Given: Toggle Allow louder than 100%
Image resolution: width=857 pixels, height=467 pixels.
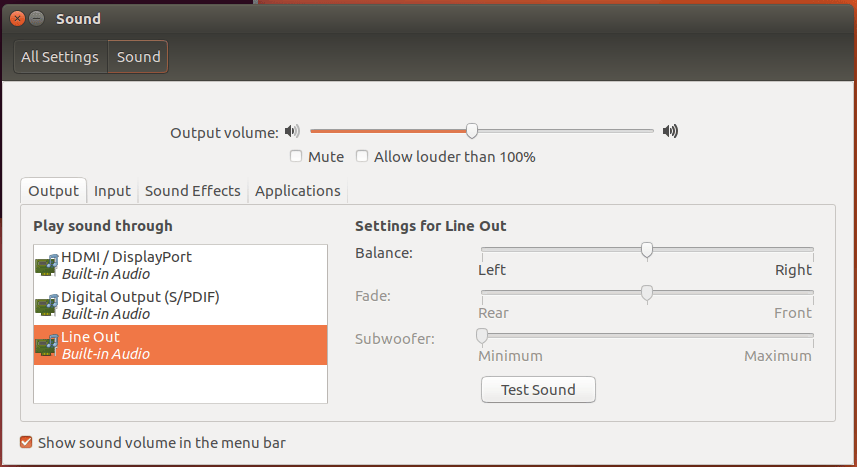Looking at the screenshot, I should coord(362,156).
